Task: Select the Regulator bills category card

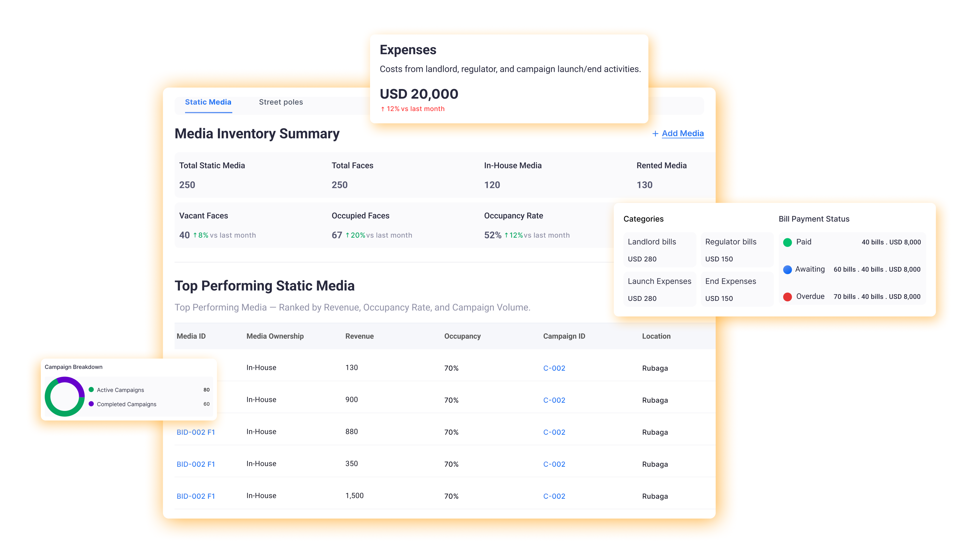Action: (x=737, y=250)
